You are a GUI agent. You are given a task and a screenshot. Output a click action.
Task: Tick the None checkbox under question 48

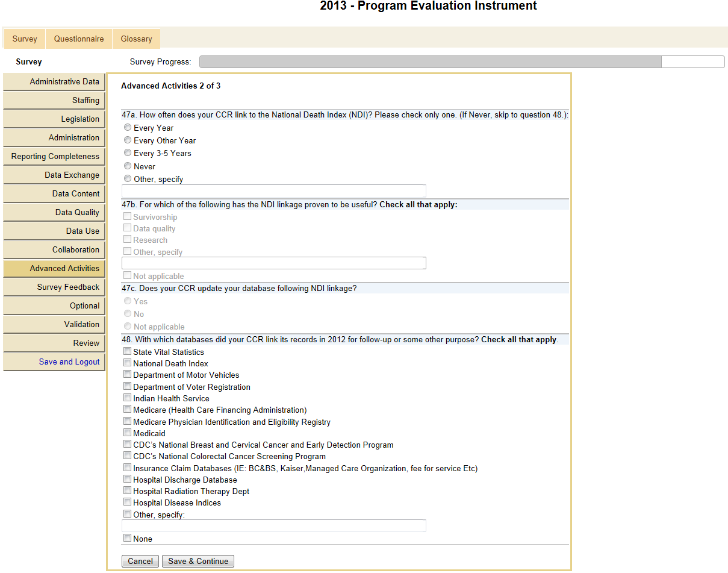(x=127, y=538)
